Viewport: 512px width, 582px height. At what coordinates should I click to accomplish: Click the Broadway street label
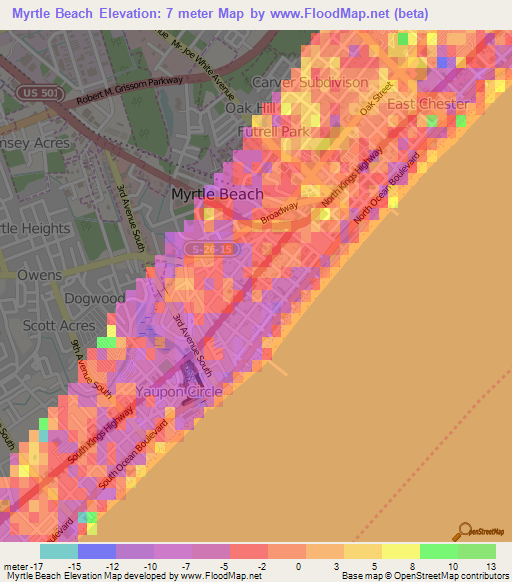pyautogui.click(x=279, y=213)
